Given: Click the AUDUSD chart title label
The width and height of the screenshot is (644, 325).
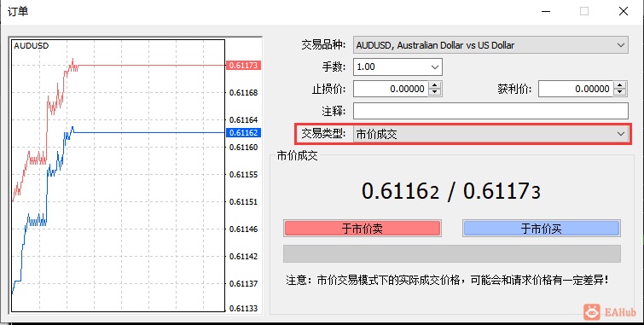Looking at the screenshot, I should coord(32,45).
